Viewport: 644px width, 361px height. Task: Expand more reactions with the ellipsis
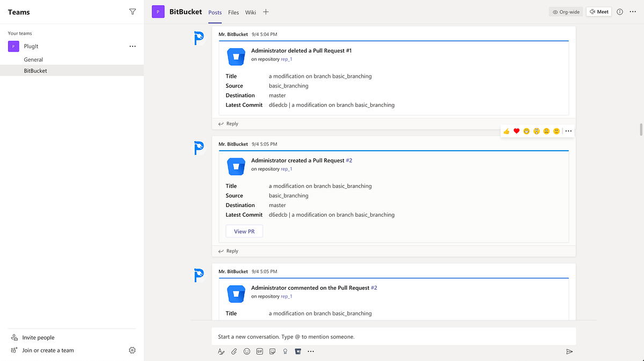pos(568,130)
